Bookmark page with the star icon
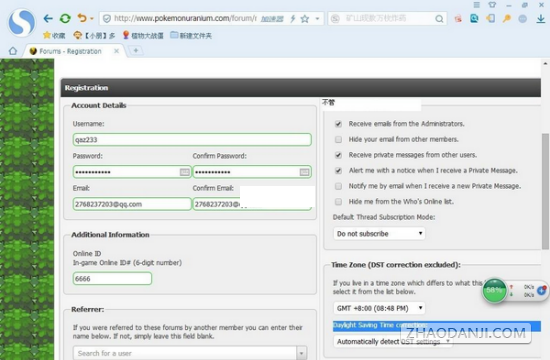Screen dimensions: 550x360 [x=305, y=19]
